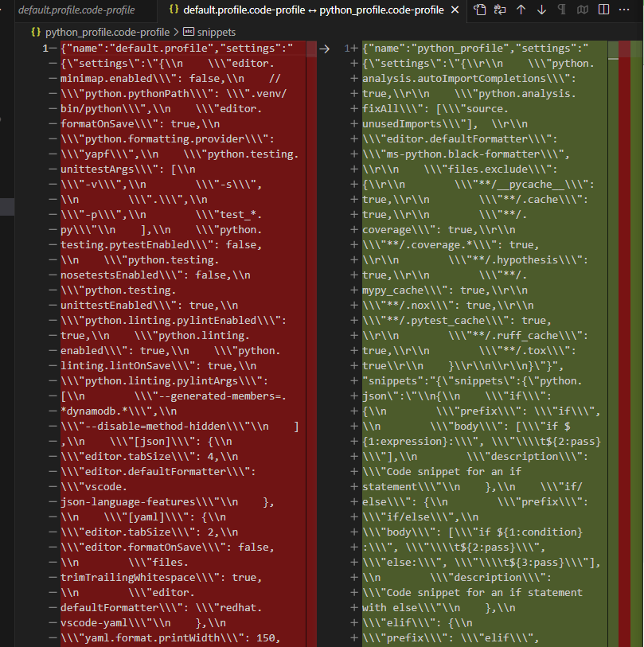Click "python.linting.pylintArgs" line

coord(164,381)
